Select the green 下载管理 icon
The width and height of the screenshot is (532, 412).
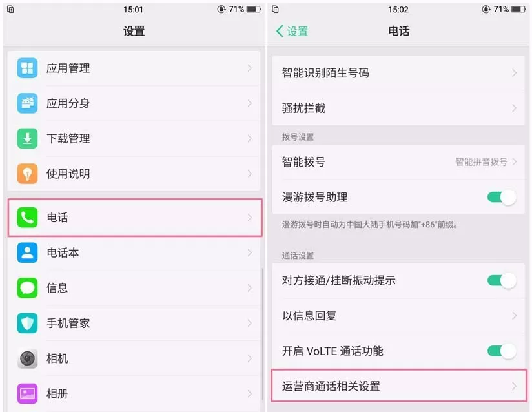point(27,138)
